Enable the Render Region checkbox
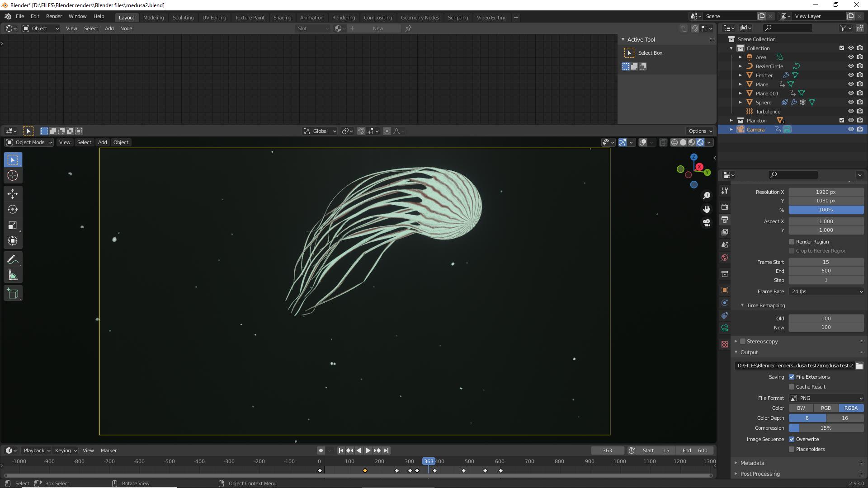868x488 pixels. click(792, 242)
